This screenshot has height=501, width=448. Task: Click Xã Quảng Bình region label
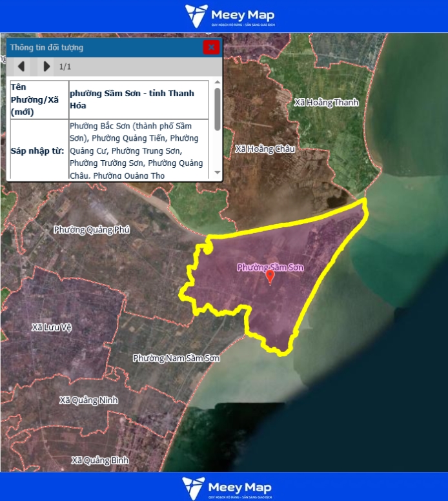[100, 460]
